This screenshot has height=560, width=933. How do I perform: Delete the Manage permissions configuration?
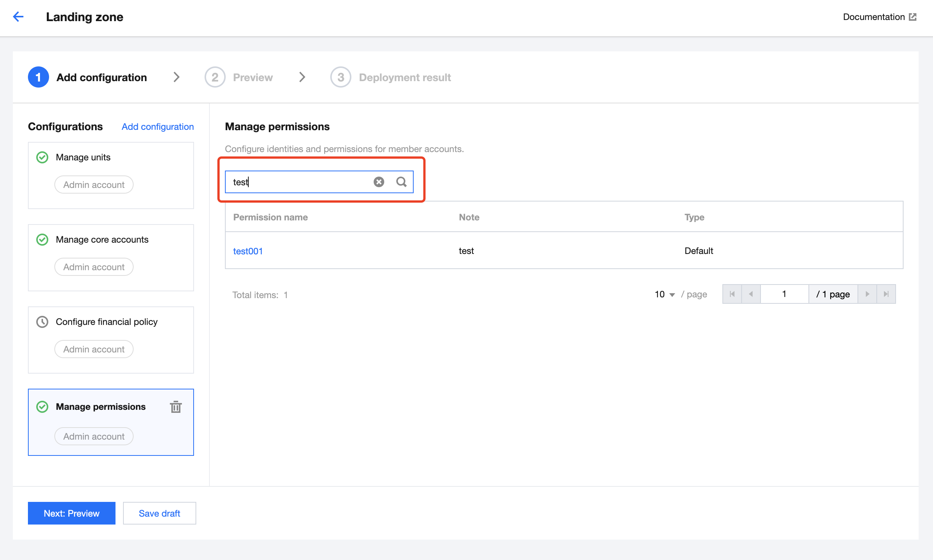click(x=176, y=407)
